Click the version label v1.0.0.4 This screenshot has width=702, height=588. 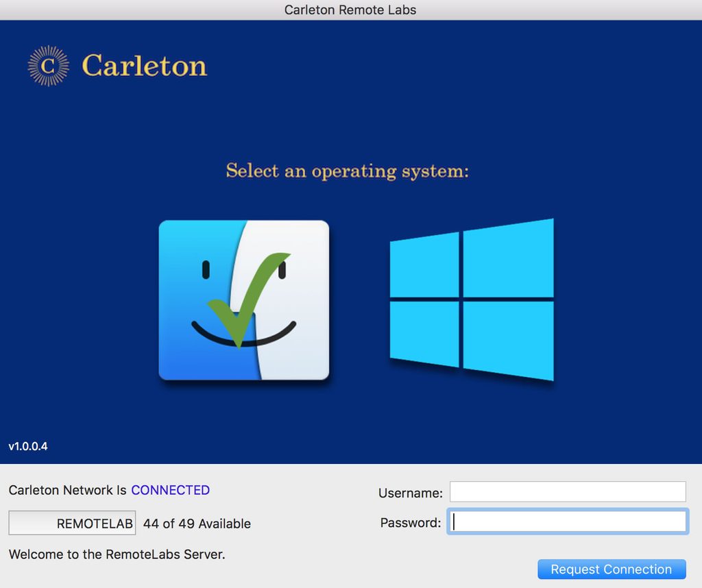pos(27,446)
